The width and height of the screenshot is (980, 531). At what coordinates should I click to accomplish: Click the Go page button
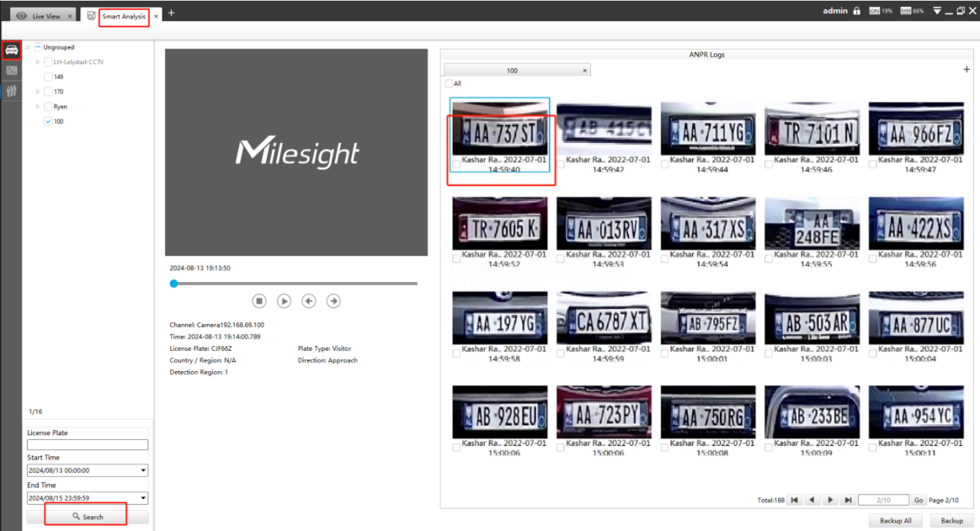[x=919, y=500]
